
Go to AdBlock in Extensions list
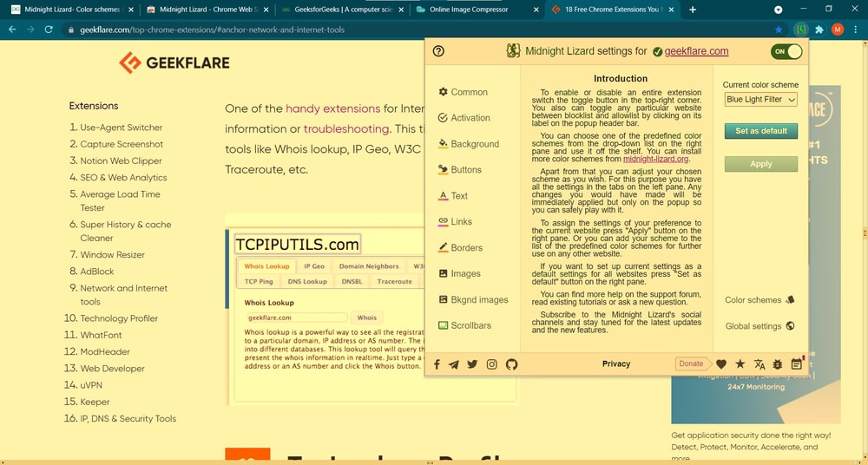pyautogui.click(x=97, y=272)
